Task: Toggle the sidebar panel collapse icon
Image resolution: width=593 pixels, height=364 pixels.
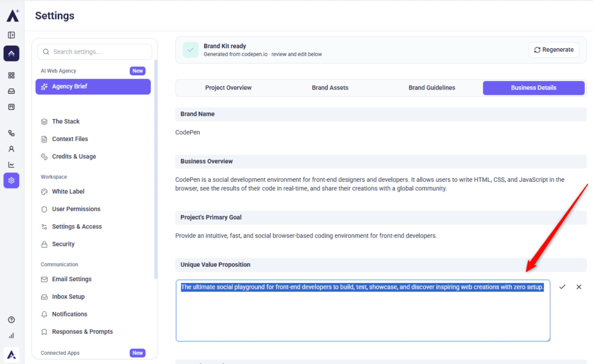Action: click(12, 35)
